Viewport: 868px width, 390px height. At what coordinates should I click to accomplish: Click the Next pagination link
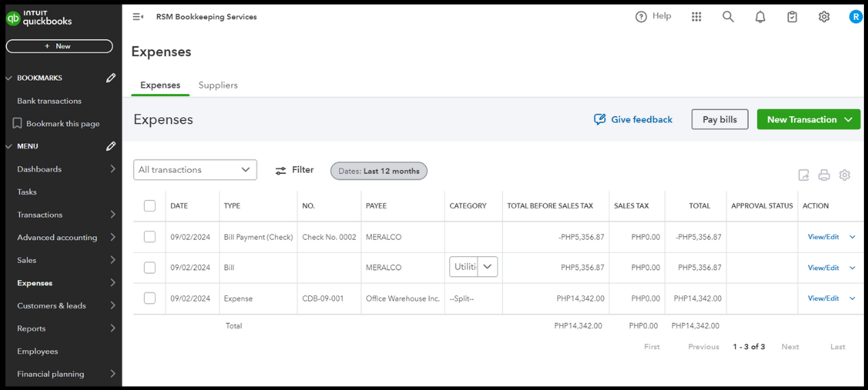click(x=790, y=347)
